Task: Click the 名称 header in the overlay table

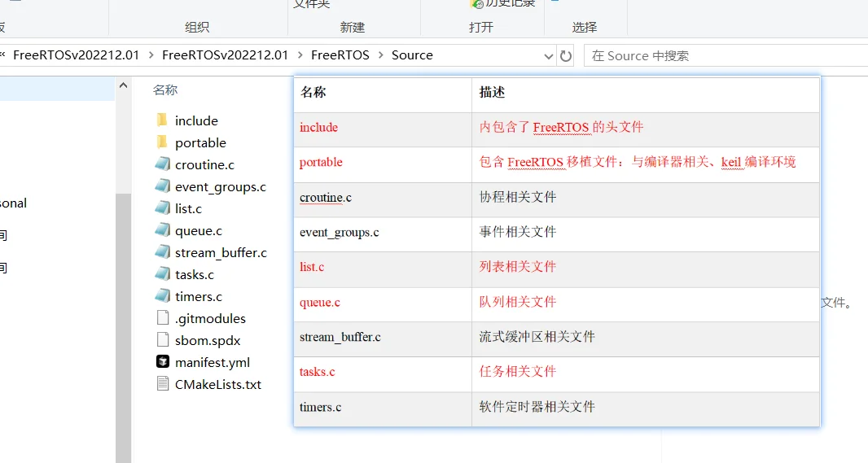Action: (x=313, y=93)
